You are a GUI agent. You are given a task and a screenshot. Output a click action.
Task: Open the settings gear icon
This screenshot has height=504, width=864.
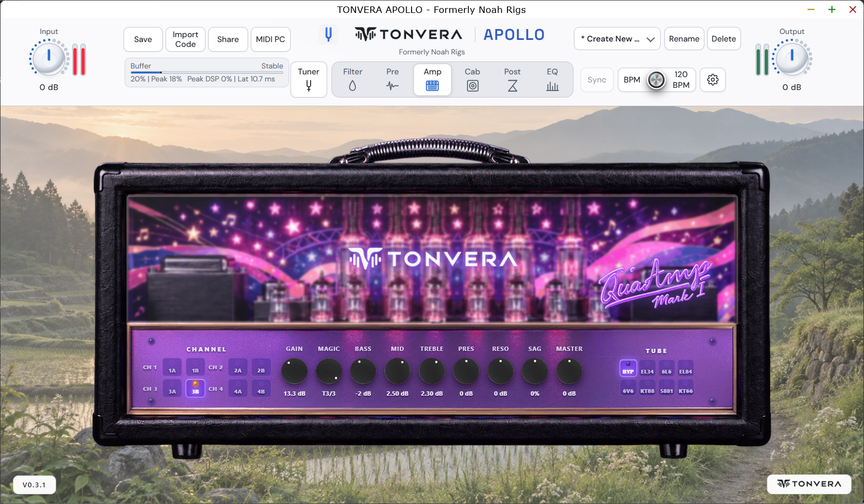712,80
